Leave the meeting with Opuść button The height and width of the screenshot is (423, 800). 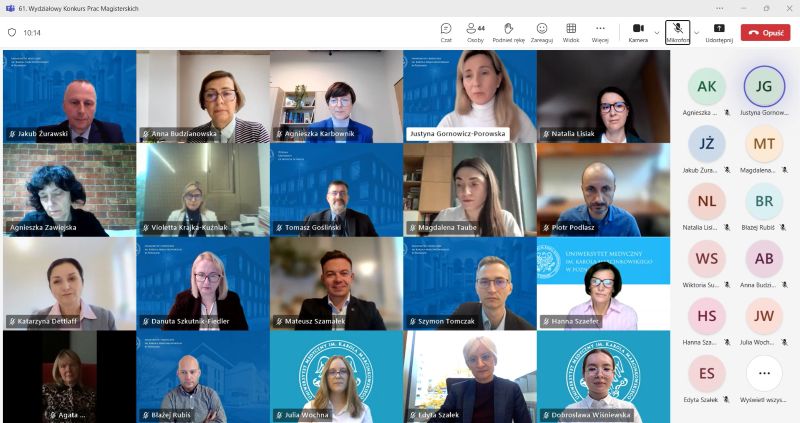pos(765,32)
